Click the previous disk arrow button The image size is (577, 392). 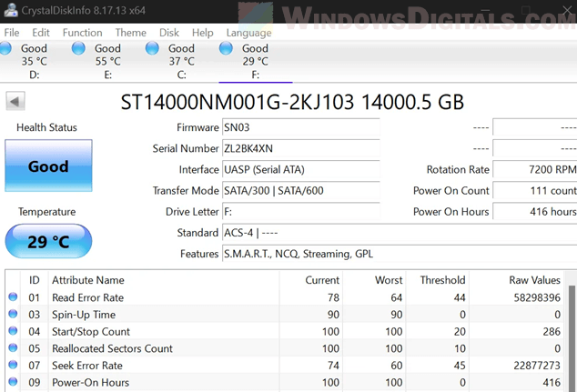pyautogui.click(x=15, y=101)
